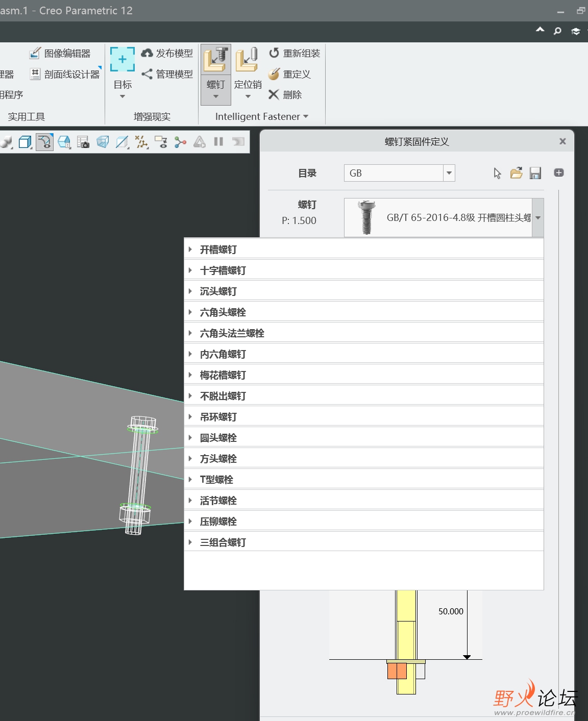
Task: Select the 三组合螺钉 list row
Action: (363, 542)
